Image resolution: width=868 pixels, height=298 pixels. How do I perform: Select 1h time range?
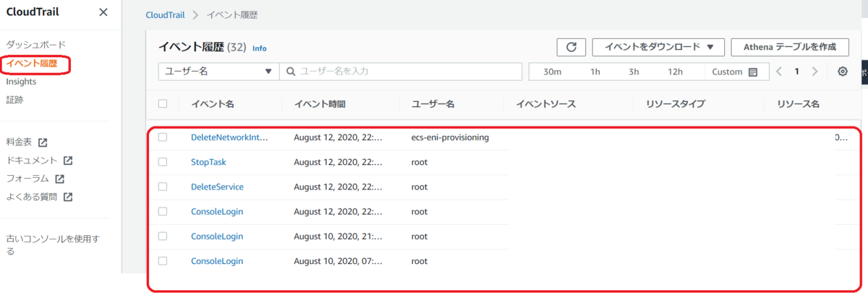(595, 72)
